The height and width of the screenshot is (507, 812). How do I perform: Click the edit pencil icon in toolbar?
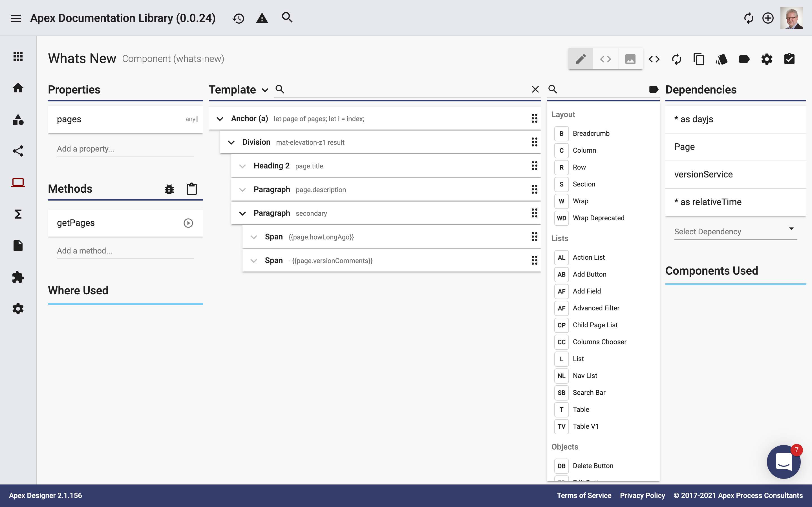click(x=581, y=58)
